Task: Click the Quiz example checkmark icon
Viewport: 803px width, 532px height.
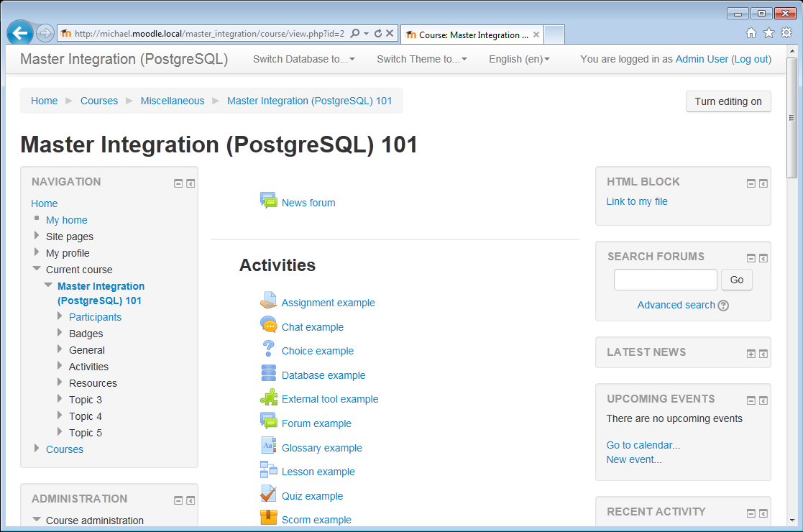Action: point(268,494)
